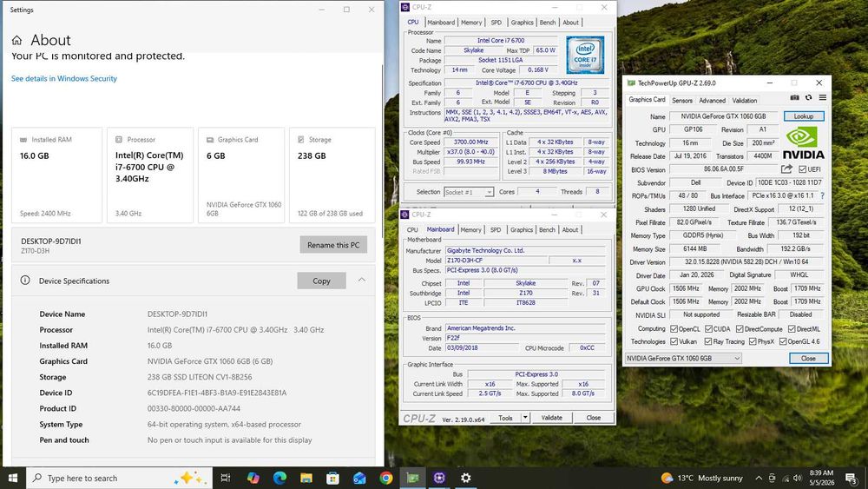
Task: Collapse the Device Specifications section
Action: point(361,281)
